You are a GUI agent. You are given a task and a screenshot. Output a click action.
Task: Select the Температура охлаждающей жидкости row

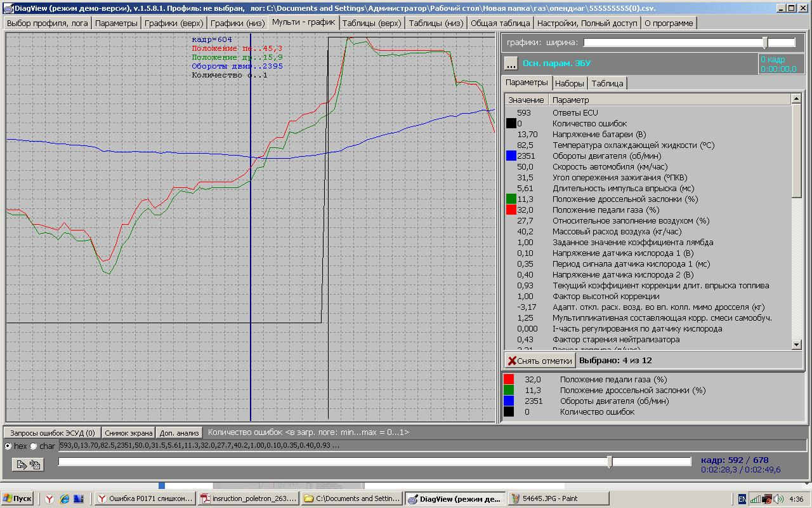(x=648, y=145)
